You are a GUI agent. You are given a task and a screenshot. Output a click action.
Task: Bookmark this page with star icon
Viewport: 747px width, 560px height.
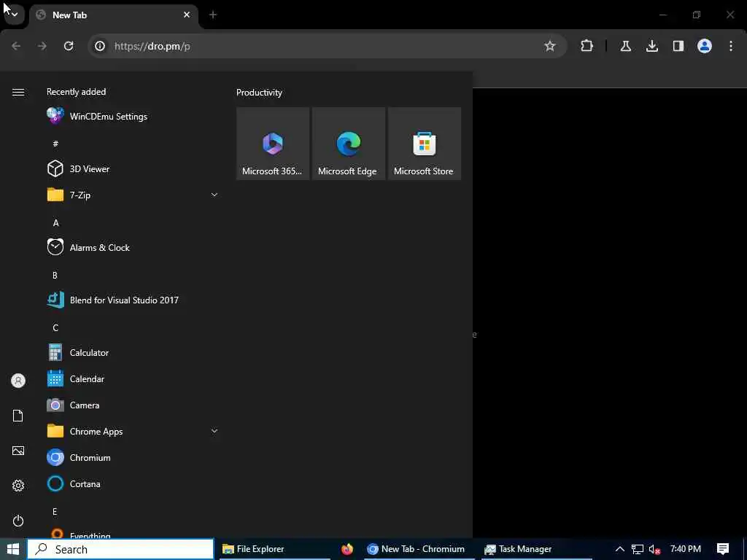pyautogui.click(x=550, y=46)
